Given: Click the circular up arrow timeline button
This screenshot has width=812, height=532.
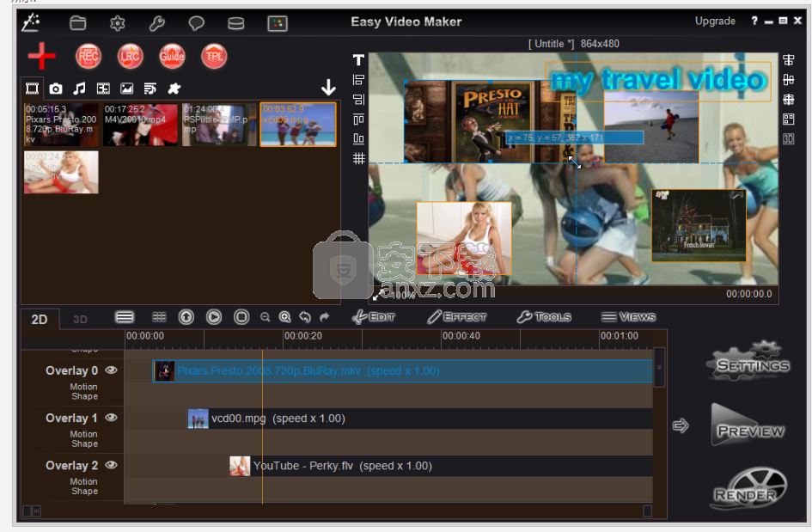Looking at the screenshot, I should coord(186,317).
